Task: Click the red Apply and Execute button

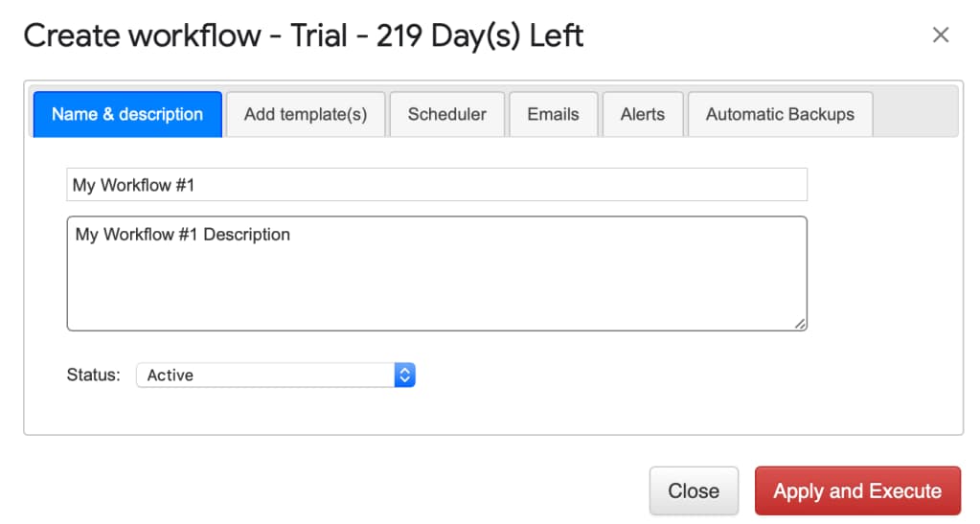Action: [857, 491]
